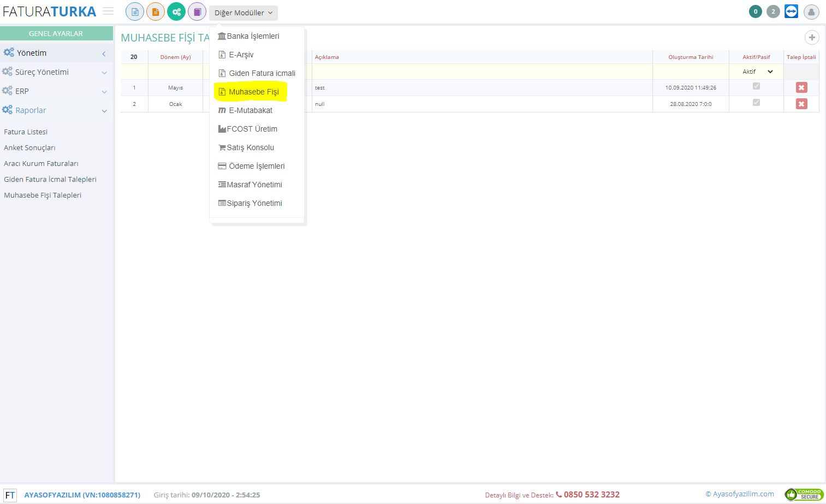Click the support phone number 0850 532 3232
This screenshot has width=826, height=504.
pos(592,495)
